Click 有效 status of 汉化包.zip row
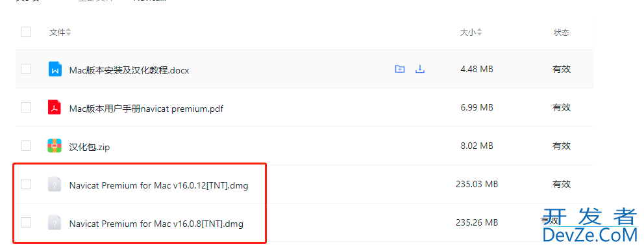Viewport: 644px width, 249px height. (x=562, y=146)
